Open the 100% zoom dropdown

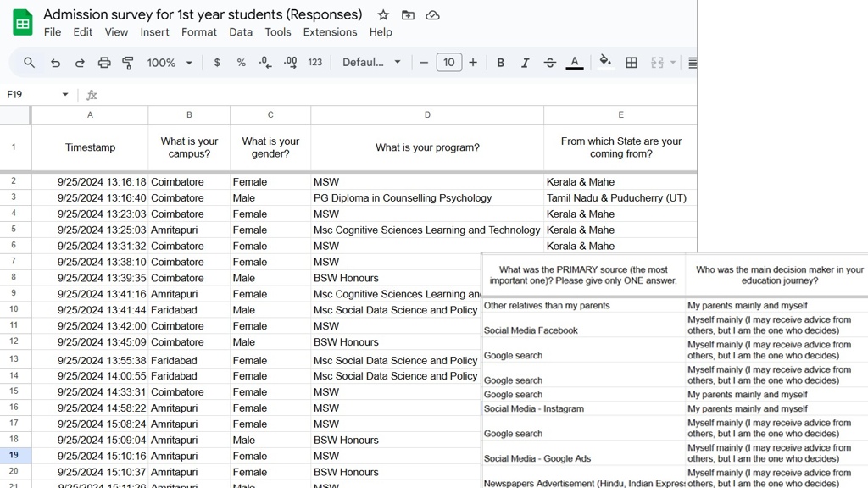(170, 63)
